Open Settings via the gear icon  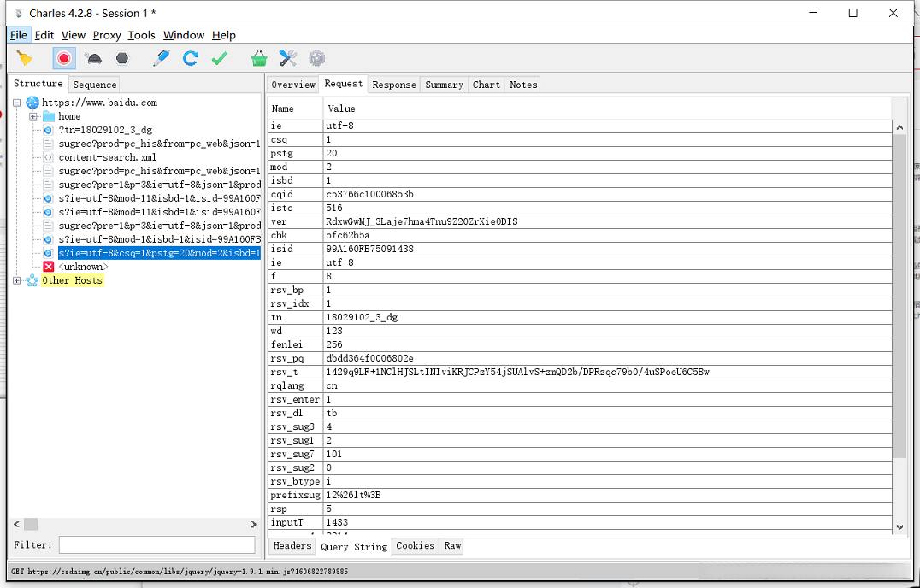coord(317,58)
